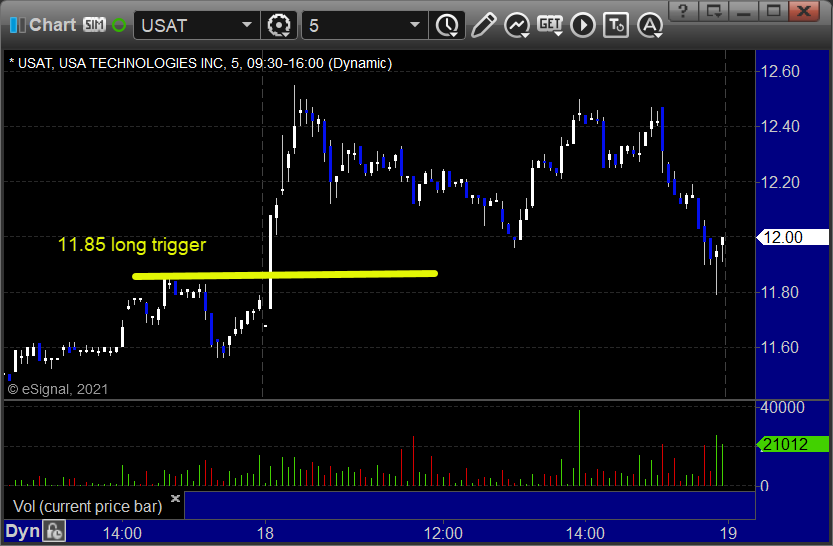Screen dimensions: 833x546
Task: Expand the USAT symbol dropdown arrow
Action: [x=247, y=25]
